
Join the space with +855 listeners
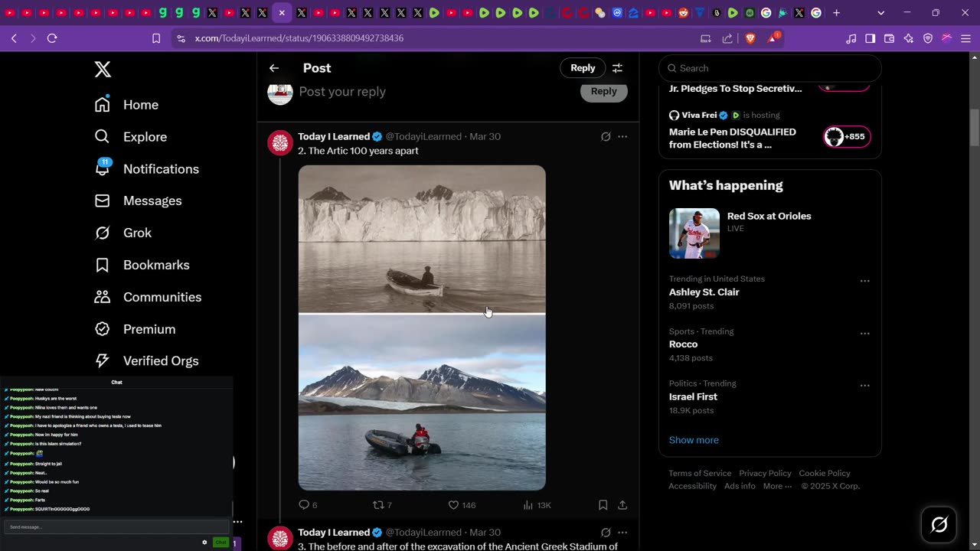pos(847,137)
